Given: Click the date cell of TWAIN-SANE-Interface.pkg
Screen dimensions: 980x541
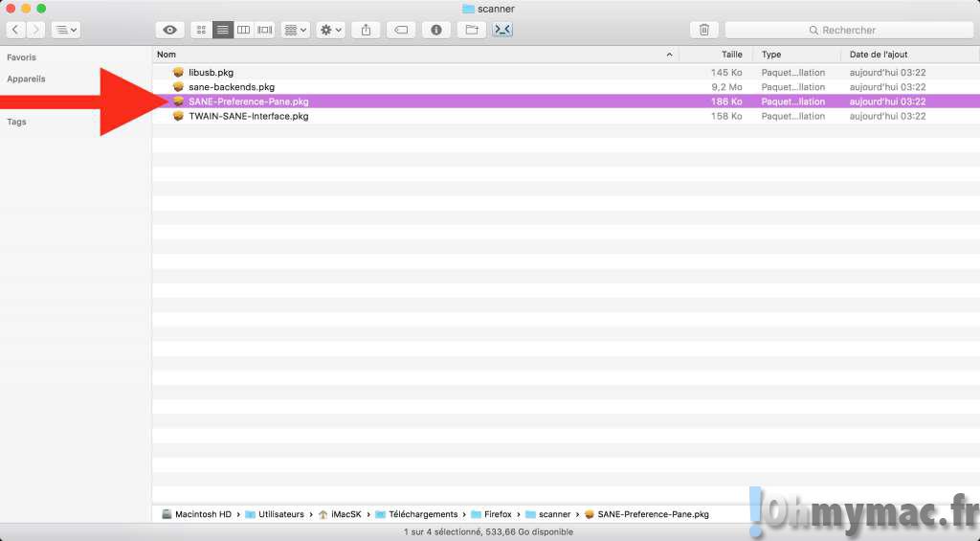Looking at the screenshot, I should (x=887, y=116).
